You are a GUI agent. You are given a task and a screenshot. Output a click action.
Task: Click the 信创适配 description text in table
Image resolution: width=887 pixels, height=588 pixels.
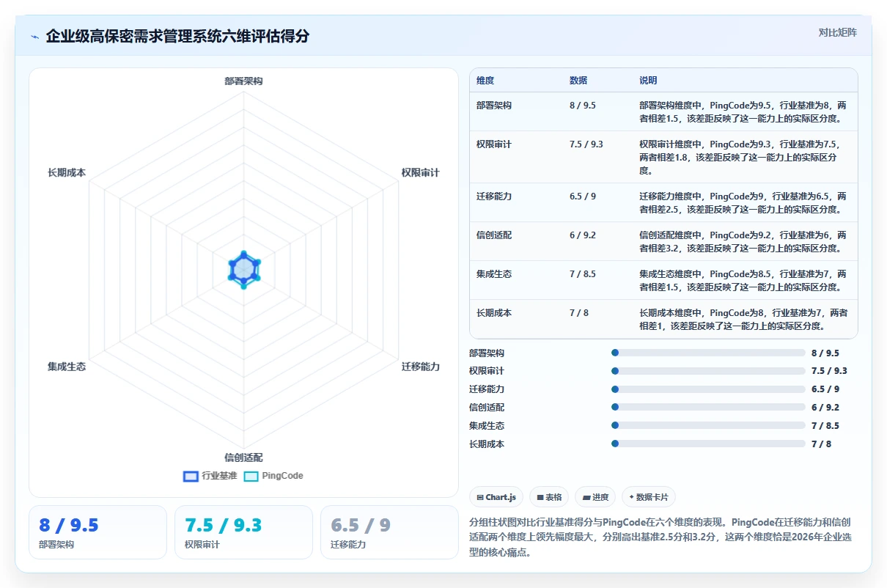click(x=743, y=242)
